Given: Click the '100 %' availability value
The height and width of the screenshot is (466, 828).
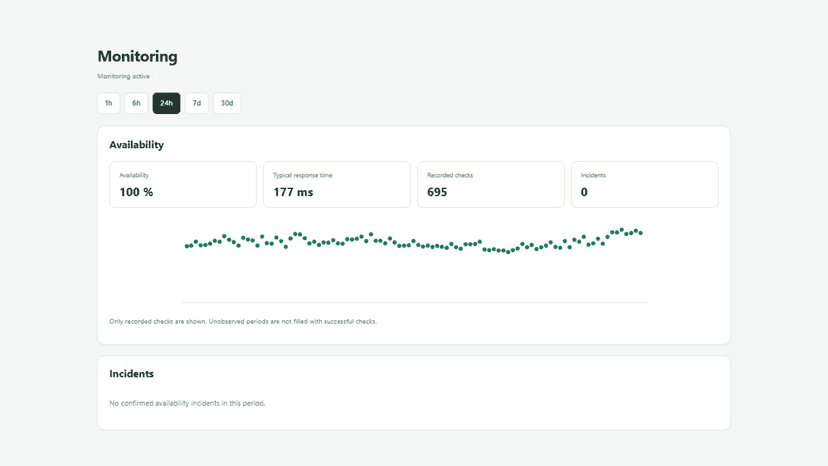Looking at the screenshot, I should click(x=136, y=192).
